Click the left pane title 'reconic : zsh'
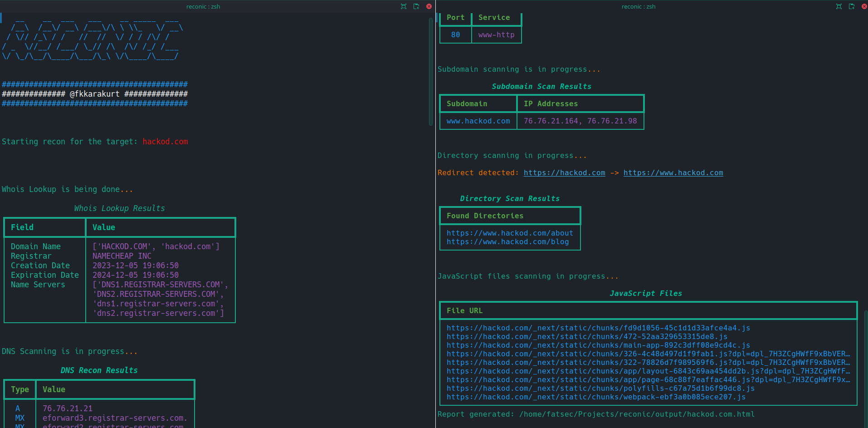Screen dimensions: 868x428 [203, 6]
